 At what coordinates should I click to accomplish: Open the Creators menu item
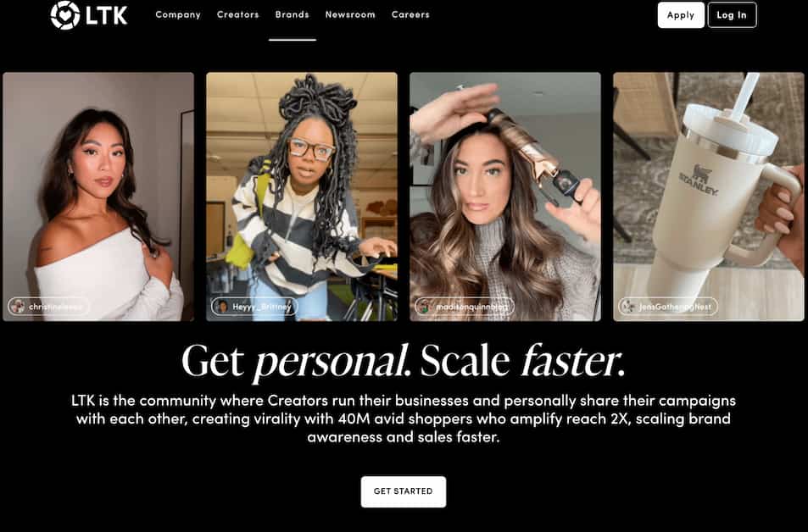237,15
